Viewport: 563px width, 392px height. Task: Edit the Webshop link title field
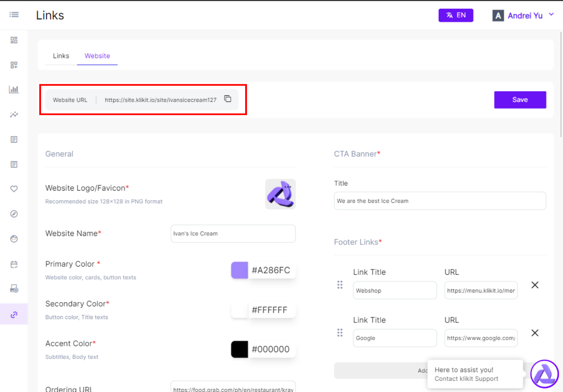pos(395,290)
